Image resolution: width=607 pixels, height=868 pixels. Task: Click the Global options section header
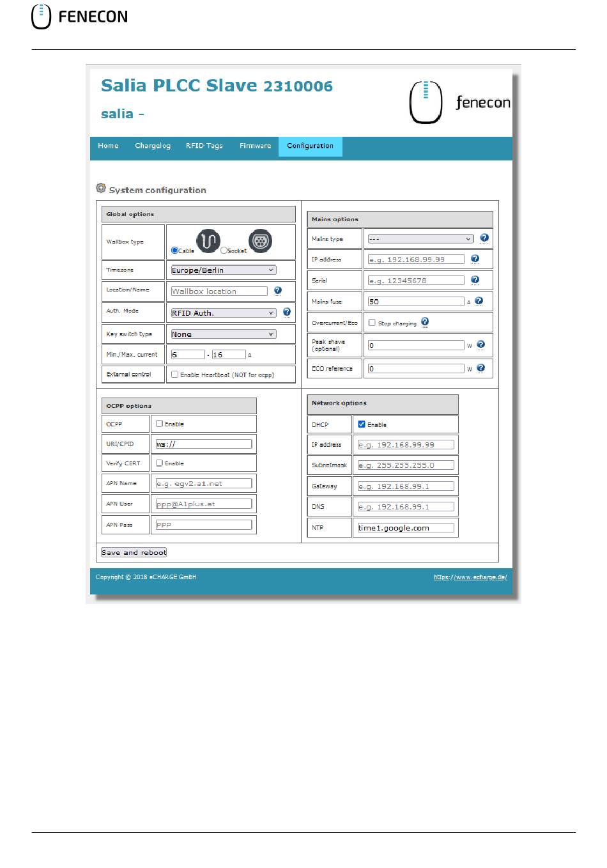[x=199, y=214]
